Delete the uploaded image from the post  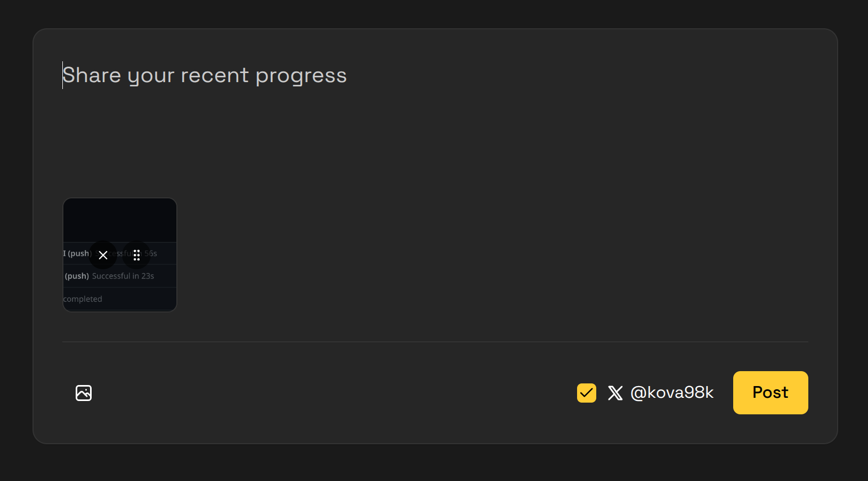(103, 255)
